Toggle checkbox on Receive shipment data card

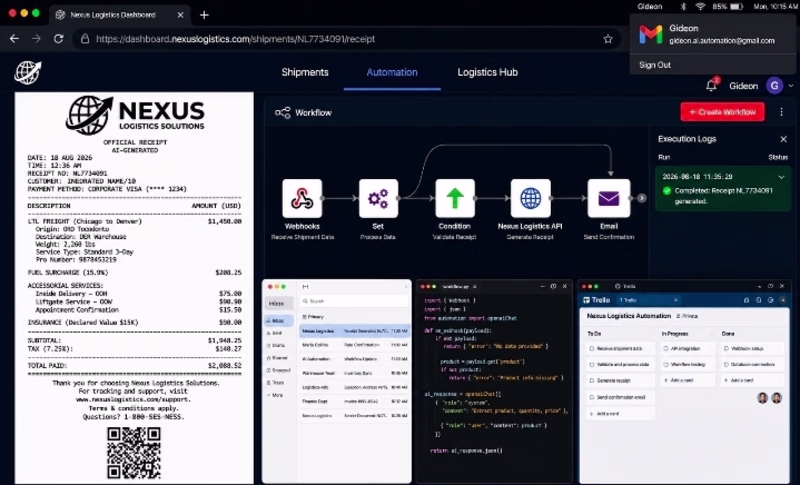592,349
